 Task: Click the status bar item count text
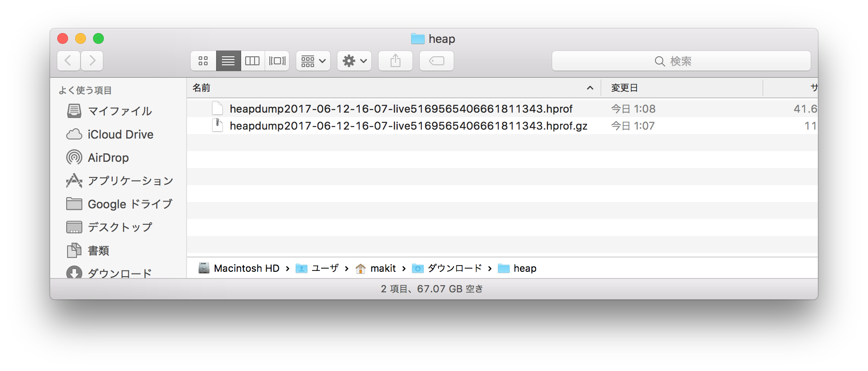(x=432, y=289)
